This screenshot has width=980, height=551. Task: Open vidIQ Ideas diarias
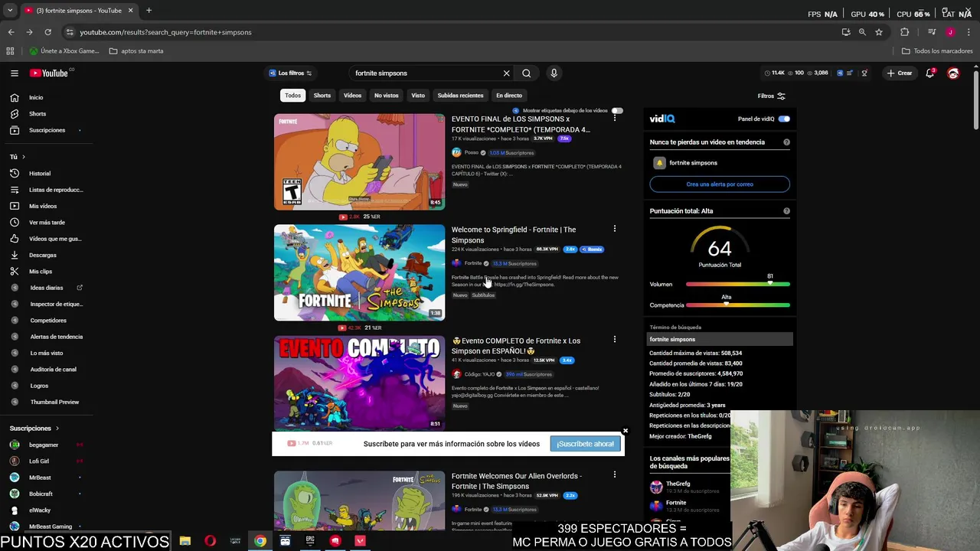pos(47,288)
